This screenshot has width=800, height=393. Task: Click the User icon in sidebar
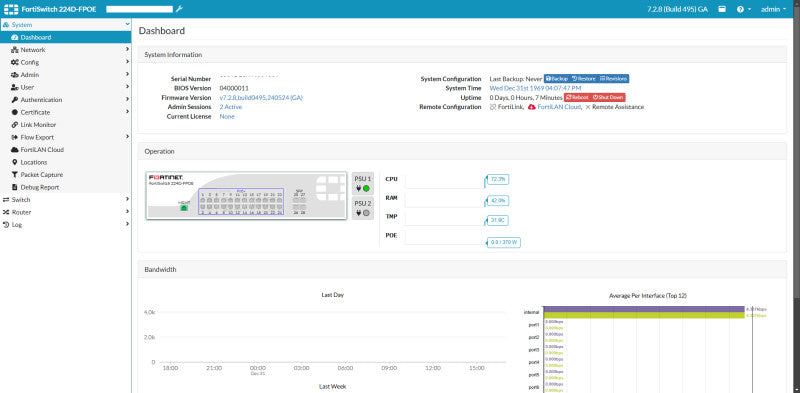coord(15,87)
